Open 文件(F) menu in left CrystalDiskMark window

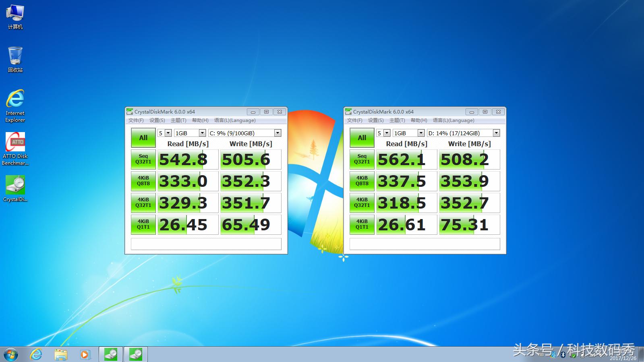tap(136, 120)
